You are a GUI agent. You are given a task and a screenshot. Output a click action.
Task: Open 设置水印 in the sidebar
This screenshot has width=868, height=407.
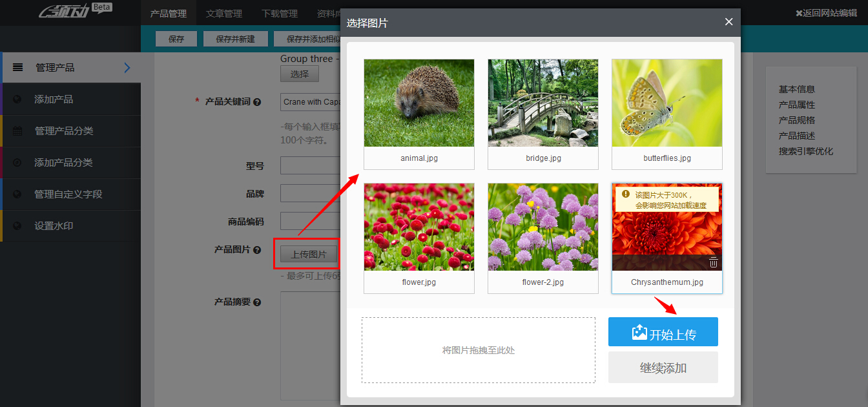coord(58,226)
